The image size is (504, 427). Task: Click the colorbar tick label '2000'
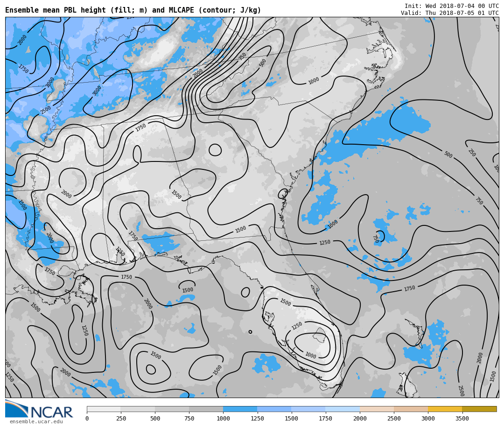click(x=360, y=418)
